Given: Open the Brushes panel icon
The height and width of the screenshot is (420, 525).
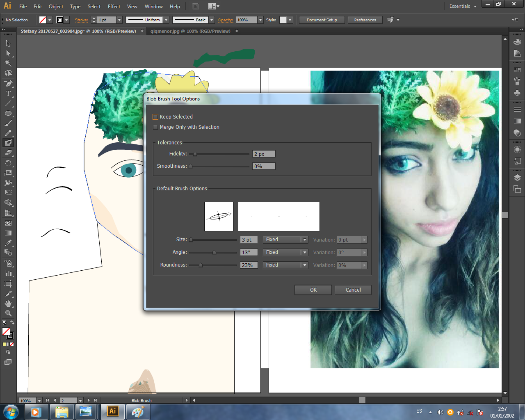Looking at the screenshot, I should tap(517, 82).
